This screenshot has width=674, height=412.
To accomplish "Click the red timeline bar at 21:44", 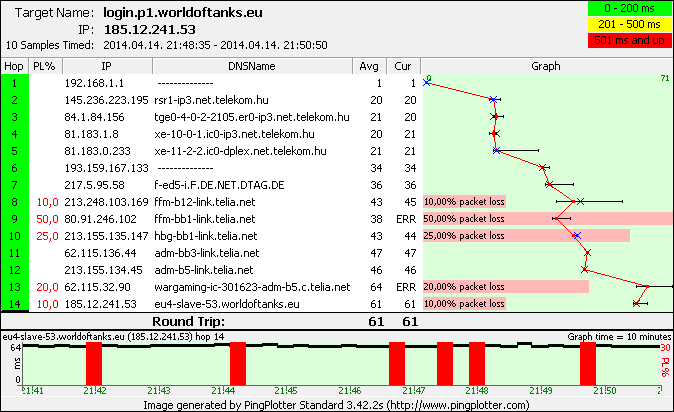I will click(x=238, y=360).
